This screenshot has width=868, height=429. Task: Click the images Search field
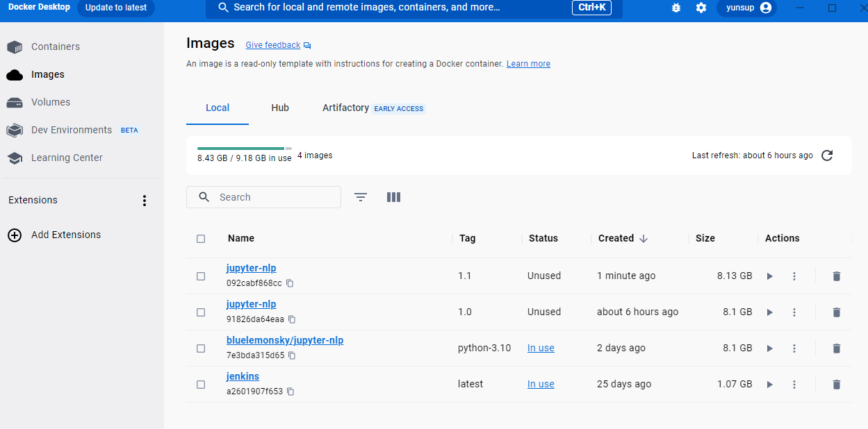pos(263,197)
